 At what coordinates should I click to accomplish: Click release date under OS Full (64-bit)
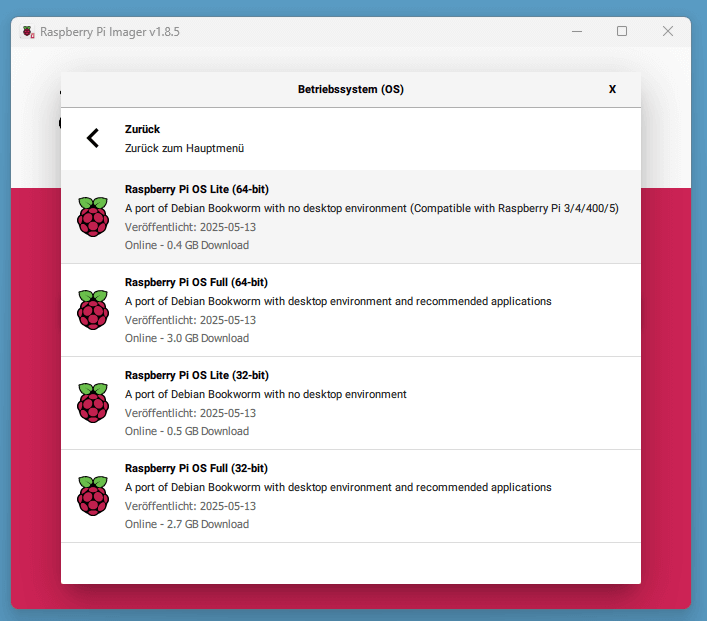point(190,320)
